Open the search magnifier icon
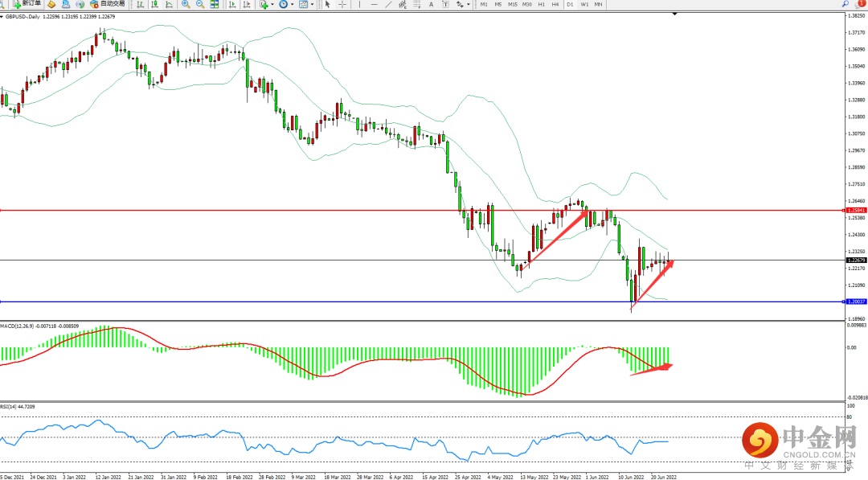 845,4
